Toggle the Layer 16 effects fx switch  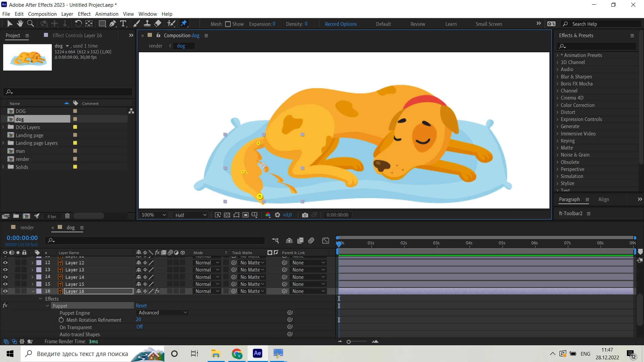pos(157,291)
